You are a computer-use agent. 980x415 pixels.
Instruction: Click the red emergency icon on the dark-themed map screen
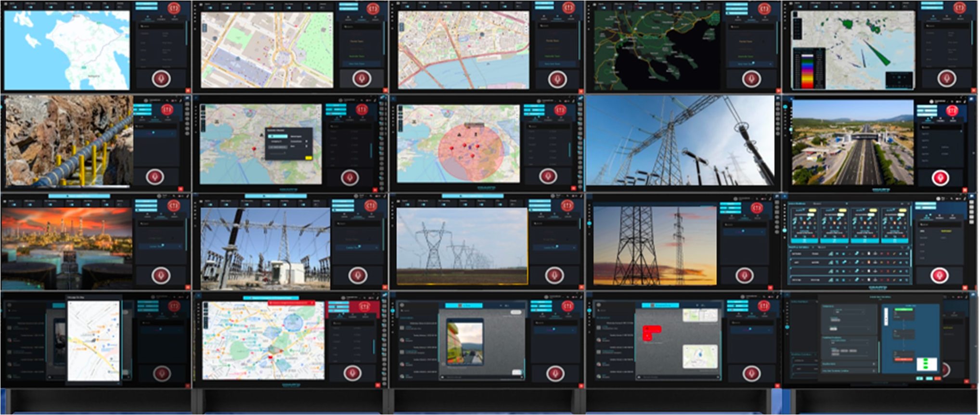[x=765, y=9]
